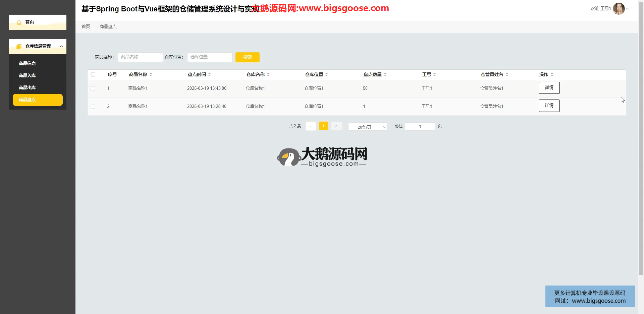Sort by the 盘点数量 column sort icon
644x314 pixels.
pos(385,74)
